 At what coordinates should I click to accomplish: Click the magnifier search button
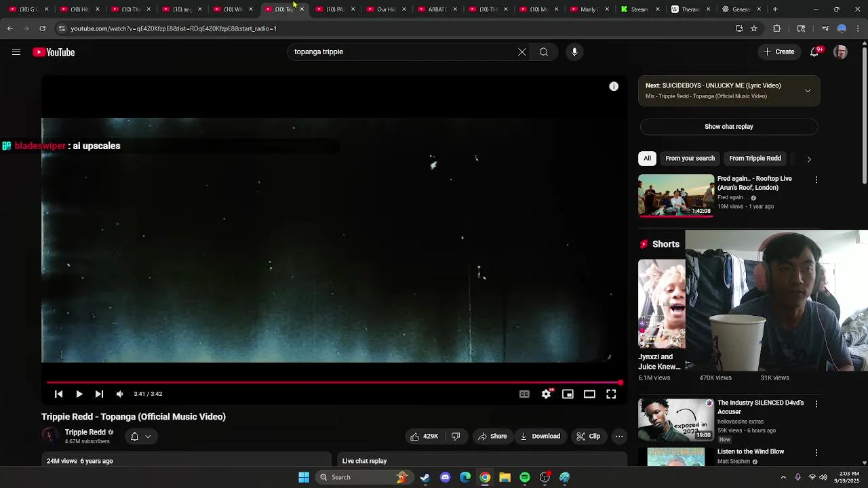coord(544,52)
